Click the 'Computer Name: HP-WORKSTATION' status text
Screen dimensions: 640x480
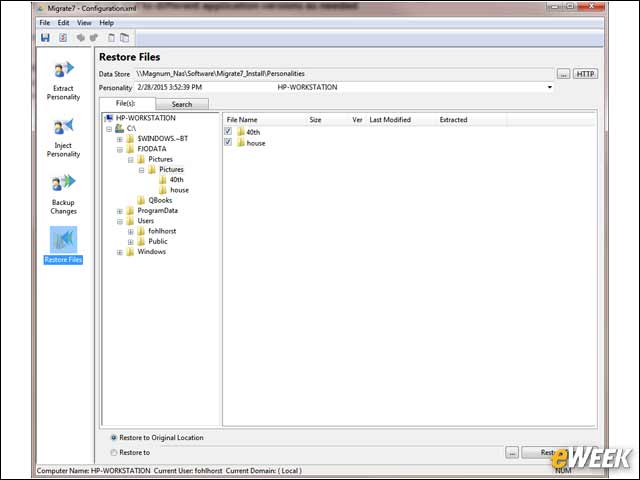[93, 471]
